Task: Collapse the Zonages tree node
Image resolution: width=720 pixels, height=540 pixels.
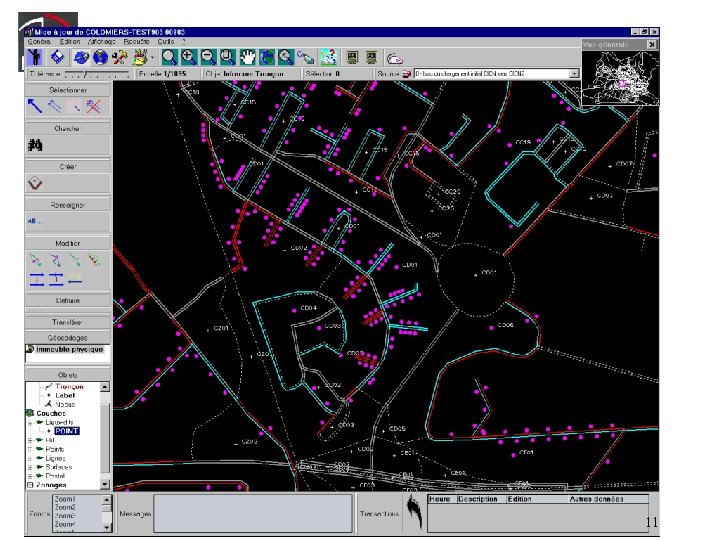Action: click(30, 485)
